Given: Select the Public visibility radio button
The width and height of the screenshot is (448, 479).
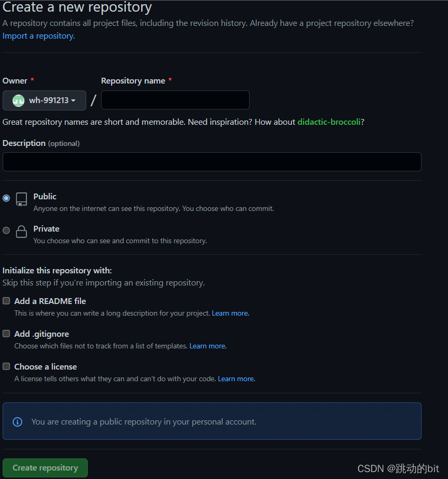Looking at the screenshot, I should [6, 198].
